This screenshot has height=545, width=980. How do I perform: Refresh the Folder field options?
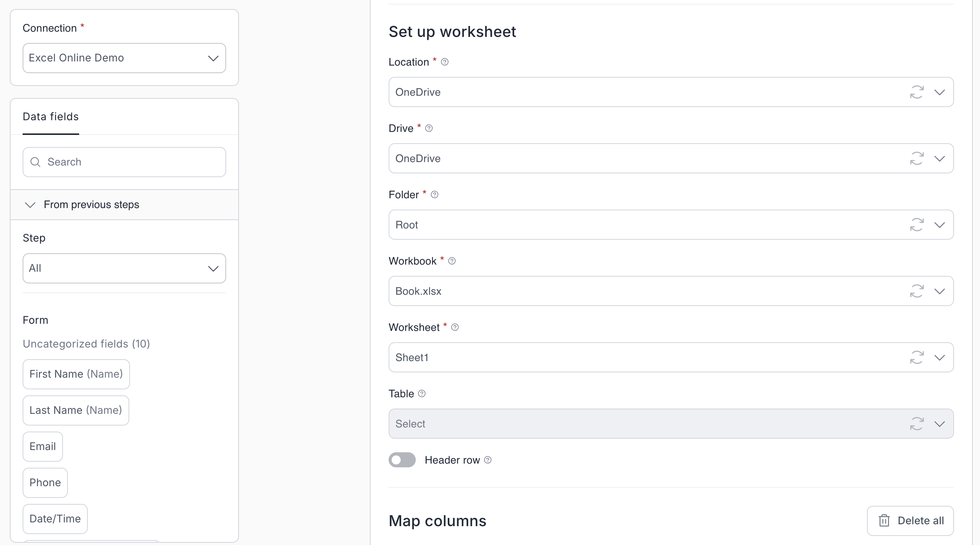click(916, 225)
